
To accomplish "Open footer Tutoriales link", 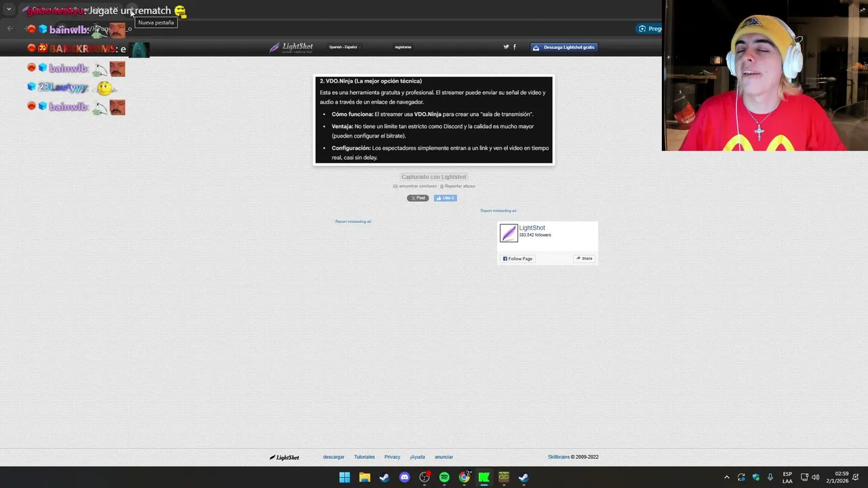I will (x=364, y=457).
